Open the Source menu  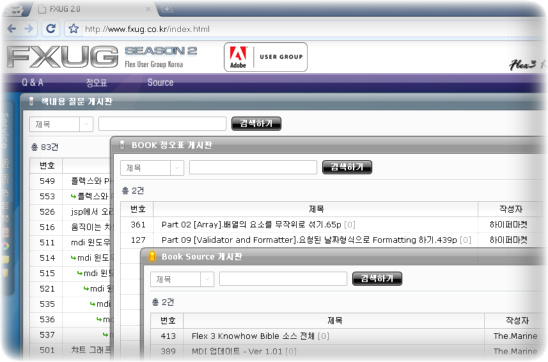coord(160,82)
